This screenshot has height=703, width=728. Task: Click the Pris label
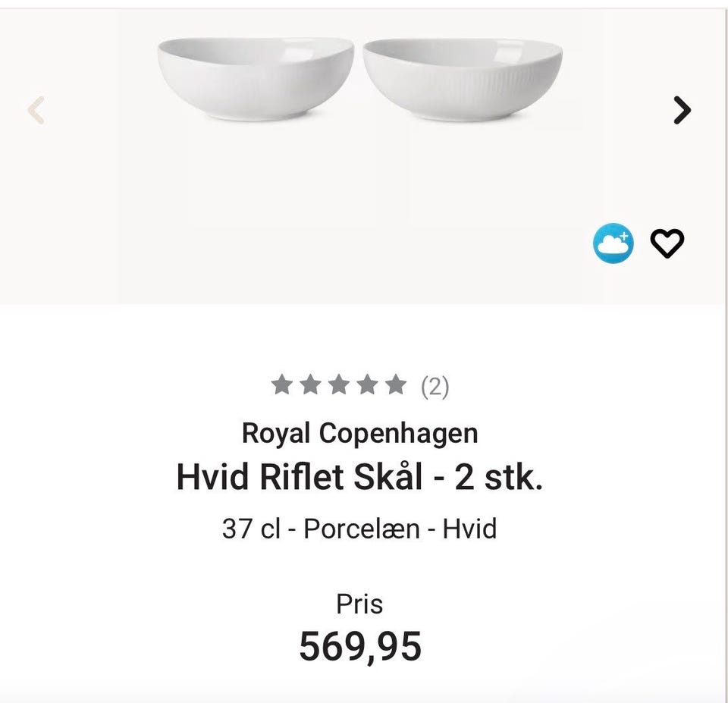coord(360,604)
